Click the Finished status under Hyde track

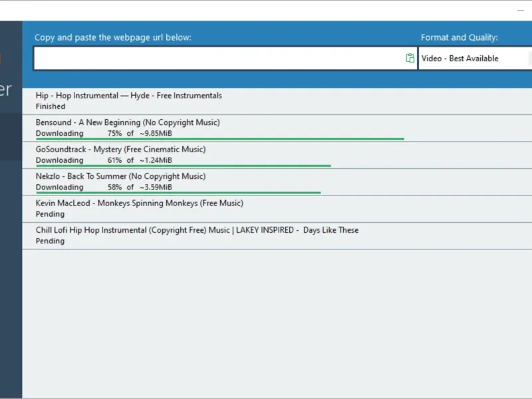(51, 106)
